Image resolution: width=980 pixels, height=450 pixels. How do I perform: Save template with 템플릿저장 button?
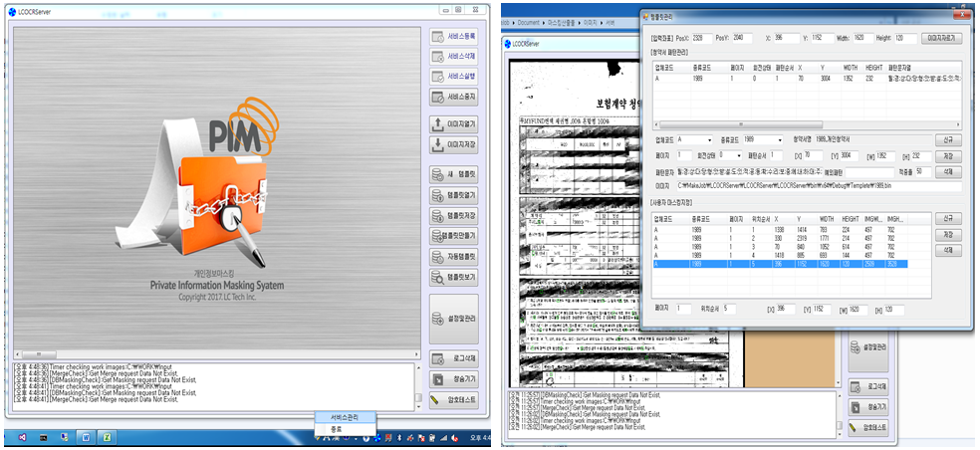(x=454, y=216)
